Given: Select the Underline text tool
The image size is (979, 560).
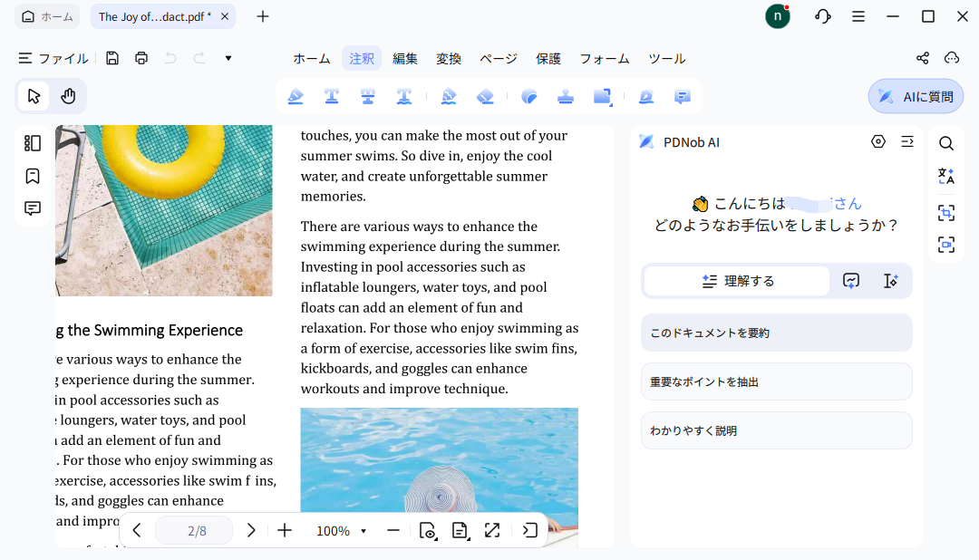Looking at the screenshot, I should click(x=332, y=96).
